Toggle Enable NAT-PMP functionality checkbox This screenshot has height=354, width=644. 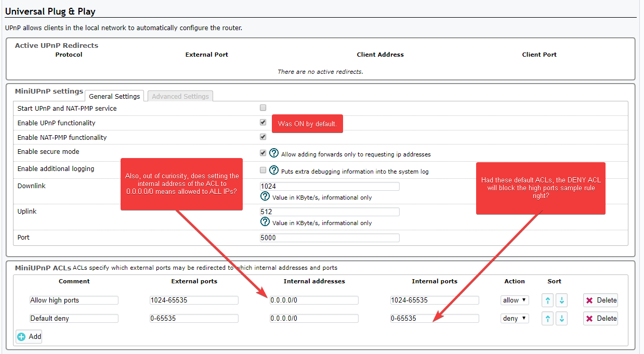tap(263, 137)
